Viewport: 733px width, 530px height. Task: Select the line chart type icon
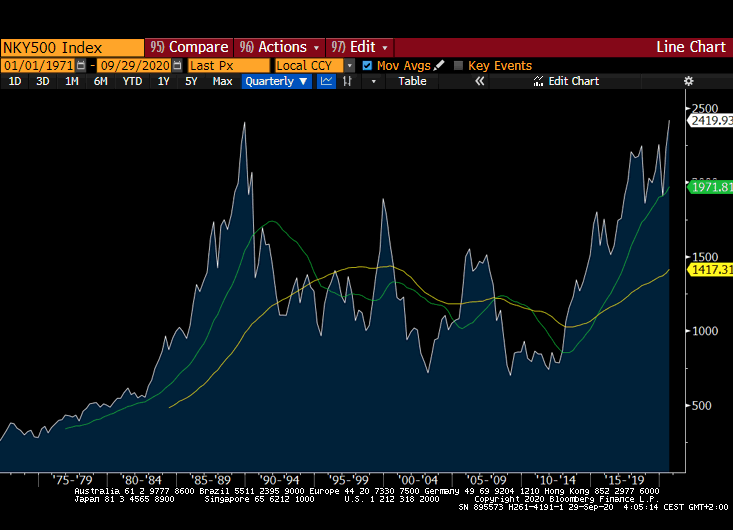[x=326, y=81]
